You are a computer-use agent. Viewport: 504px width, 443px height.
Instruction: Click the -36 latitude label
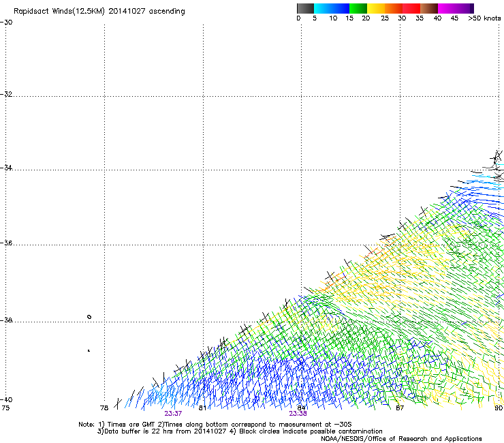click(x=6, y=243)
